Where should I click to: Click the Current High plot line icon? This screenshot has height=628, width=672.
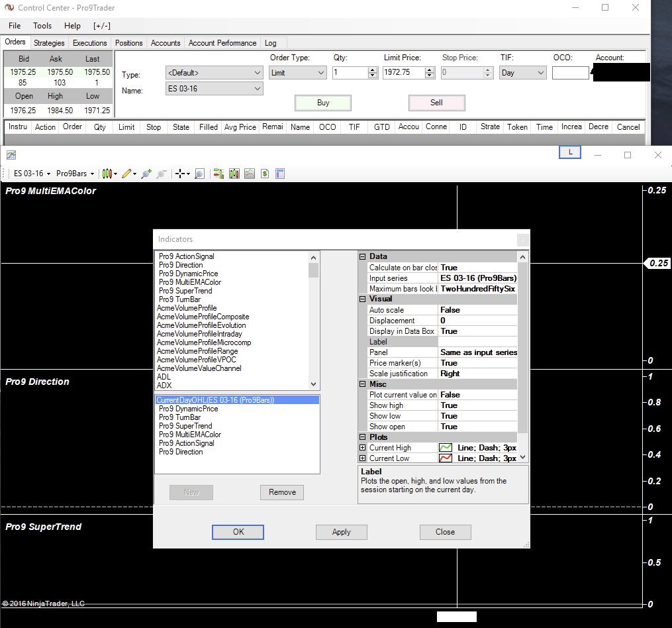446,448
